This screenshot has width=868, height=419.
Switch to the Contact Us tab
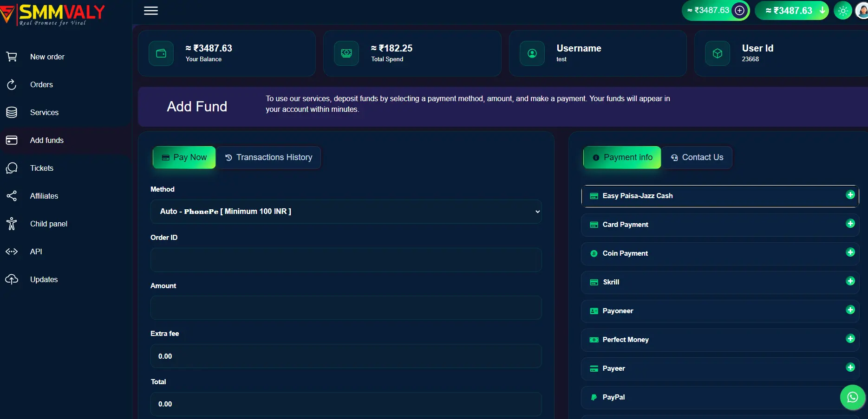[x=697, y=157]
